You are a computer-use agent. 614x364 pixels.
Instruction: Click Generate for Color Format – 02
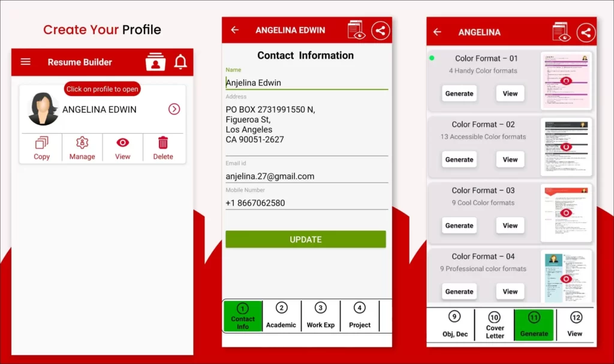(459, 160)
